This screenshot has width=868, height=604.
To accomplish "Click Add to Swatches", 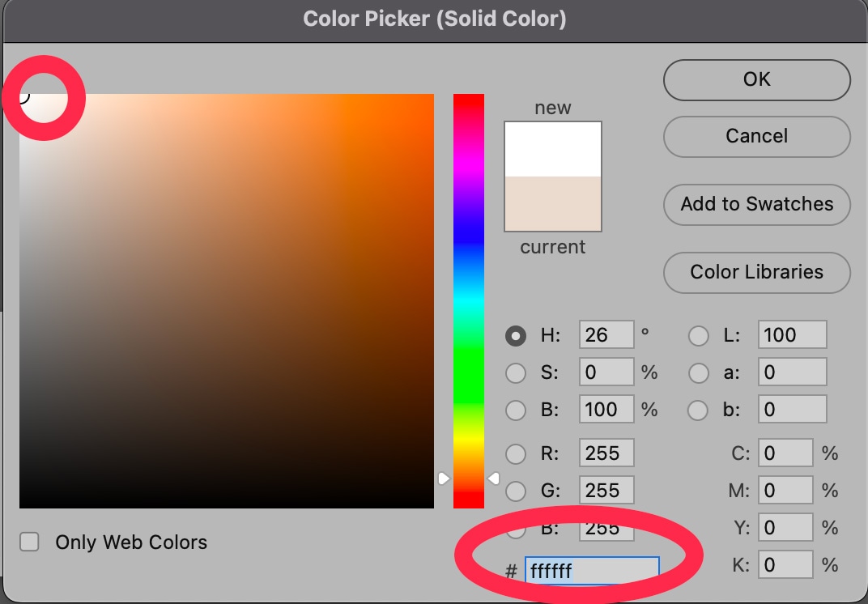I will coord(756,204).
